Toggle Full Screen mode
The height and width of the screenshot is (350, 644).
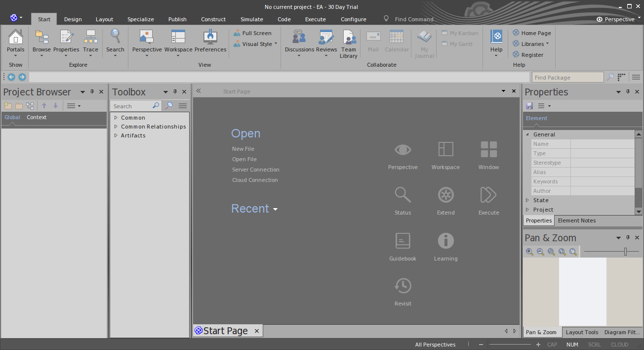pos(252,33)
